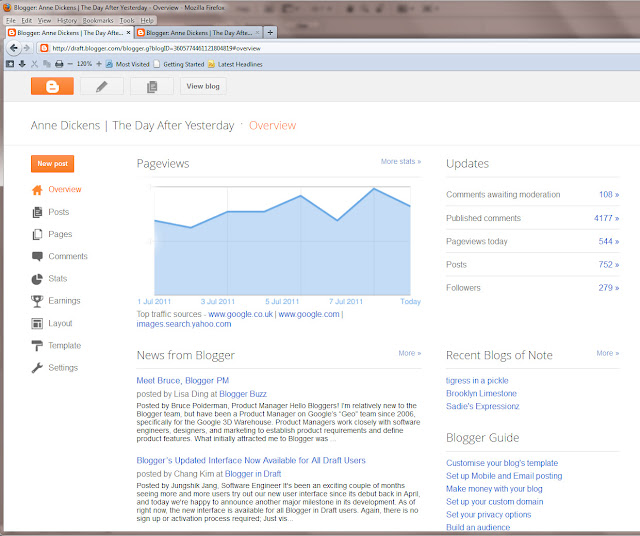Click the browser Forward arrow button
Screen dimensions: 640x536
click(x=27, y=48)
